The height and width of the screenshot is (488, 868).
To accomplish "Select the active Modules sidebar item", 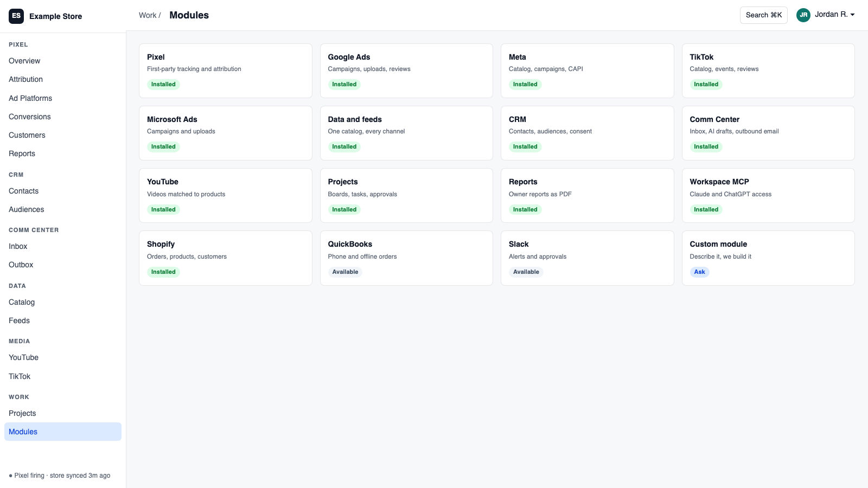I will pos(63,432).
